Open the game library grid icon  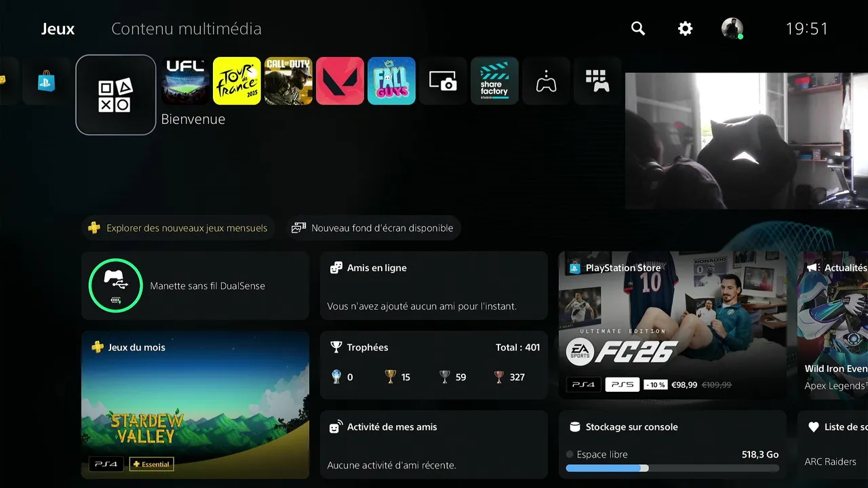click(597, 81)
